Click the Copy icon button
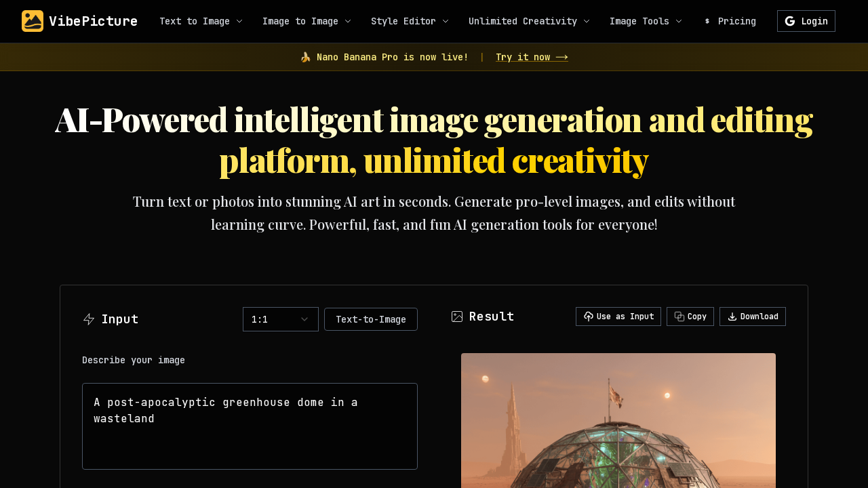The height and width of the screenshot is (488, 868). tap(679, 317)
